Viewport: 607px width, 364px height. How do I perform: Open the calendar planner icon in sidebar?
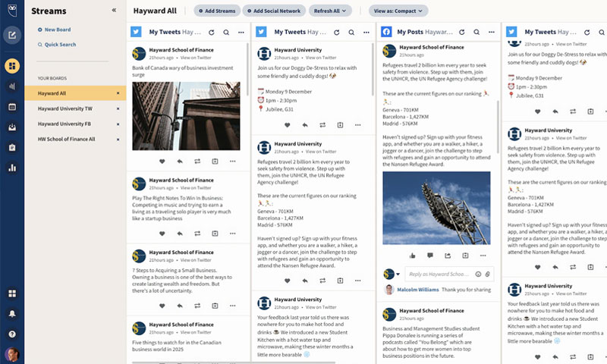(x=12, y=107)
